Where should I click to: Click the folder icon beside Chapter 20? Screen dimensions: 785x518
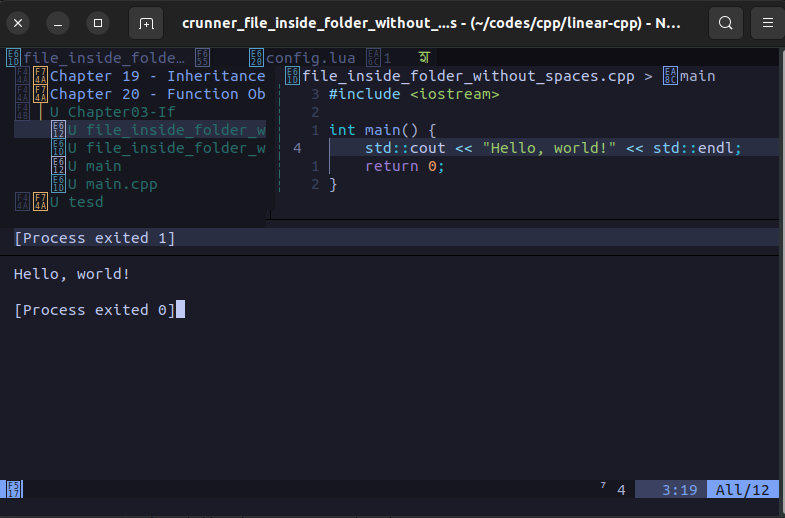[x=41, y=94]
